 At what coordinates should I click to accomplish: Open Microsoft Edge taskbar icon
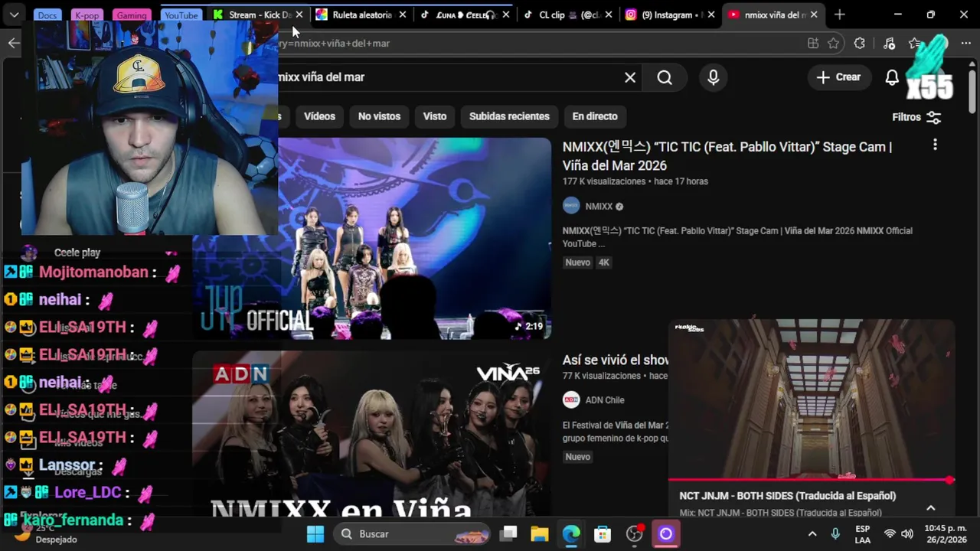pyautogui.click(x=571, y=533)
